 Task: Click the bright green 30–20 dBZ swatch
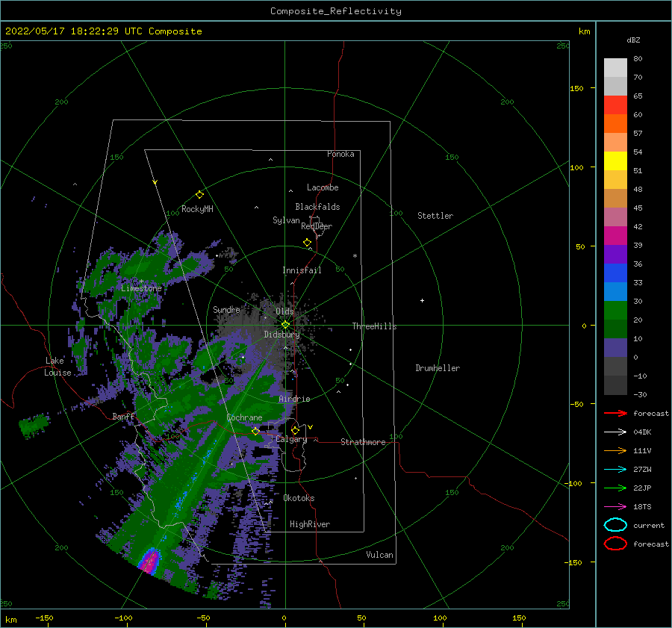coord(615,311)
